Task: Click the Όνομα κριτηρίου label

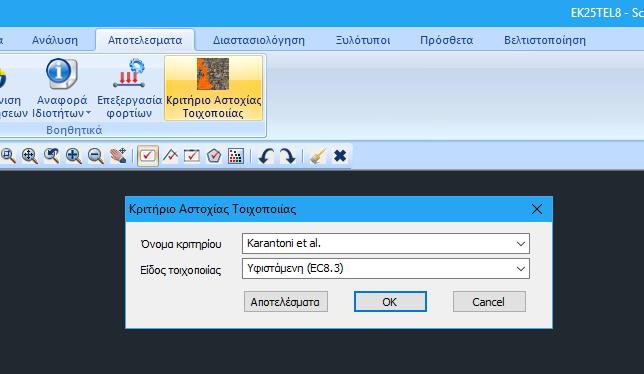Action: 181,244
